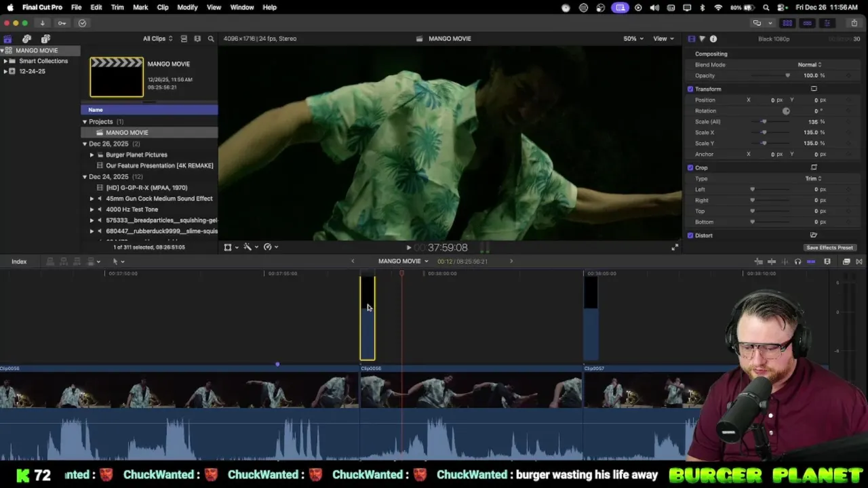Expand the Burger Planet Pictures item
The image size is (868, 488).
(92, 155)
